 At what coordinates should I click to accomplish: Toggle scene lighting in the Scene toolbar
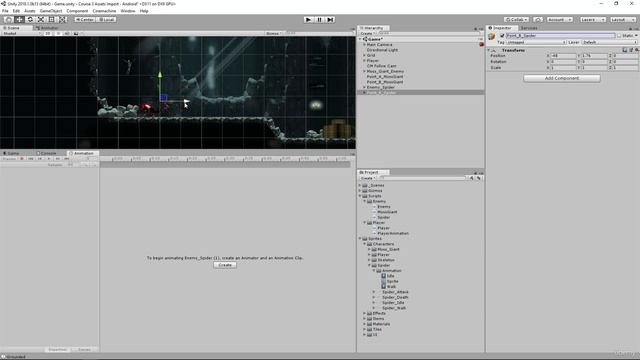[58, 33]
